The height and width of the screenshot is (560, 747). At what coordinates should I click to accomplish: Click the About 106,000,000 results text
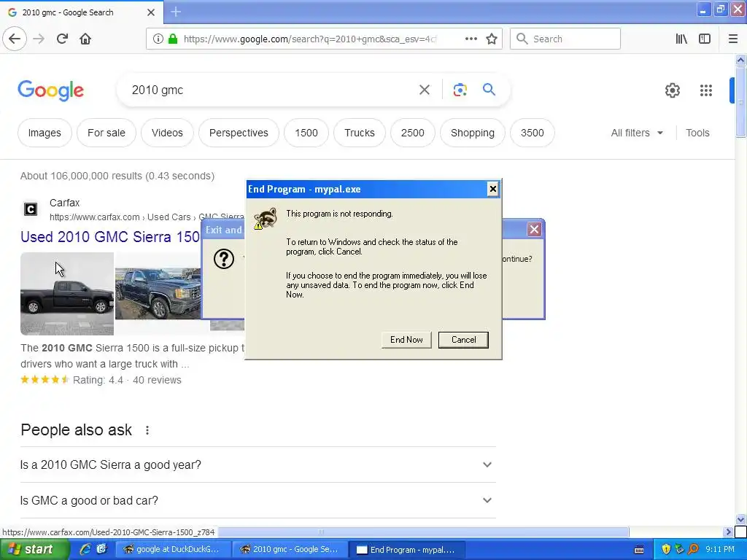117,176
